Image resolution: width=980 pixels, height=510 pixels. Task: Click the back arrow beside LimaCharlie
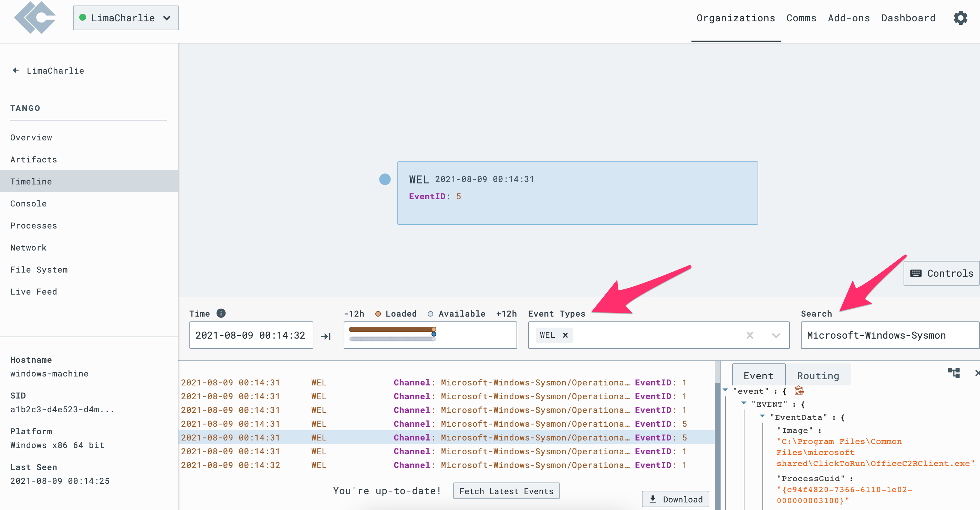click(x=15, y=70)
